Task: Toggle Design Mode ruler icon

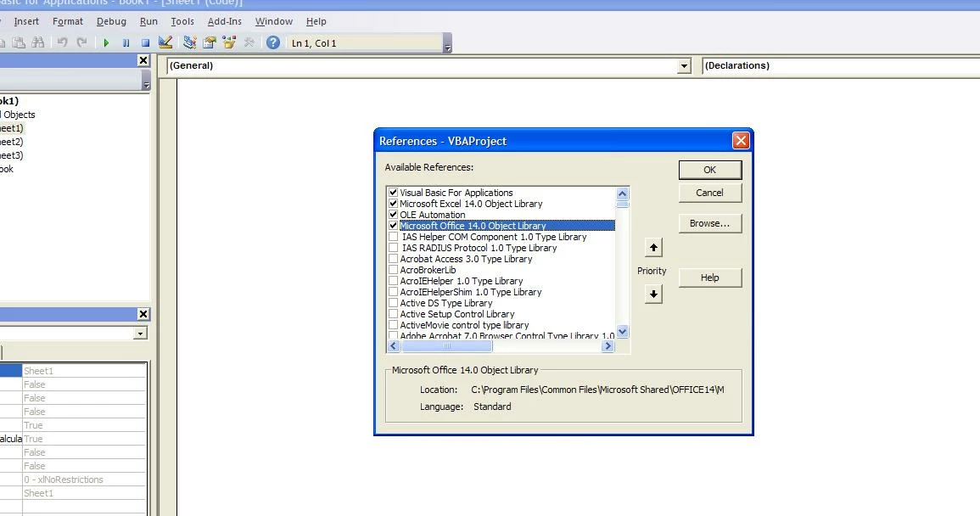Action: [165, 42]
